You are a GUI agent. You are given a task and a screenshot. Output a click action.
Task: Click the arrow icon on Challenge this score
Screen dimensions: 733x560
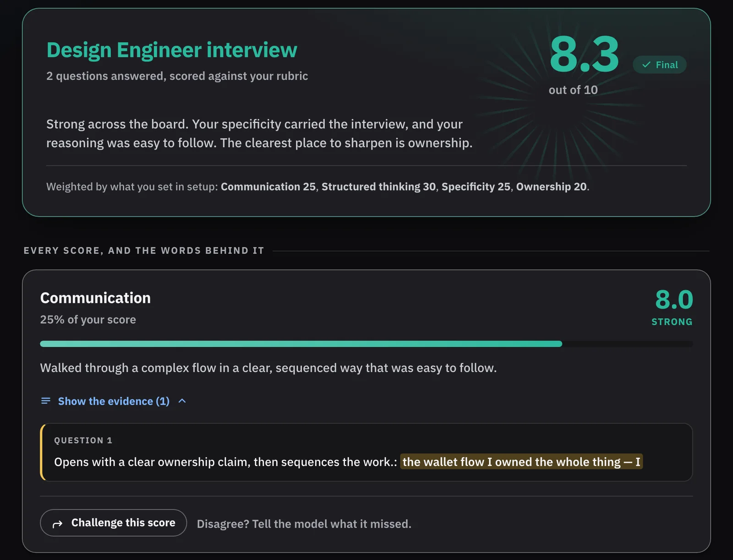pyautogui.click(x=57, y=524)
